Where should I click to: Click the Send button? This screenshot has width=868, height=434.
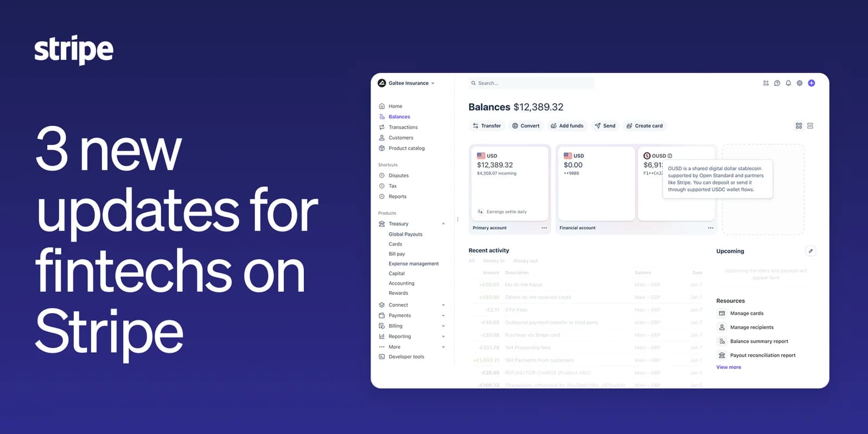pyautogui.click(x=605, y=126)
